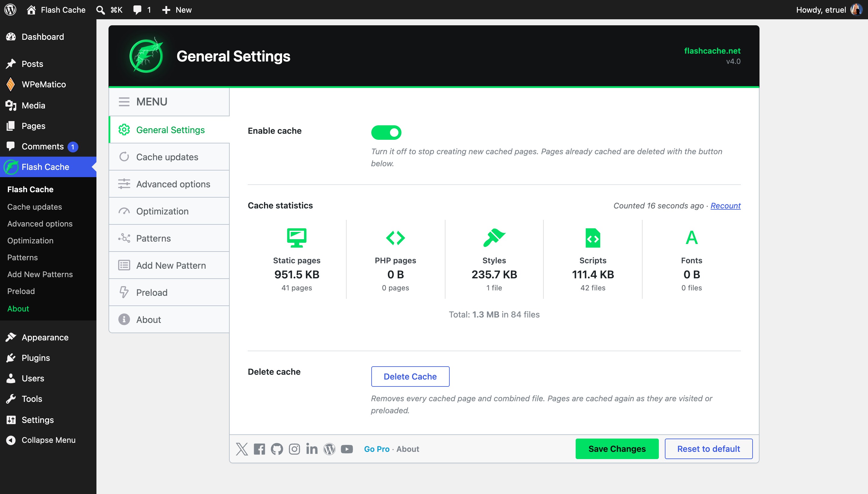This screenshot has height=494, width=868.
Task: Open Preload tab with lightning icon
Action: (169, 292)
